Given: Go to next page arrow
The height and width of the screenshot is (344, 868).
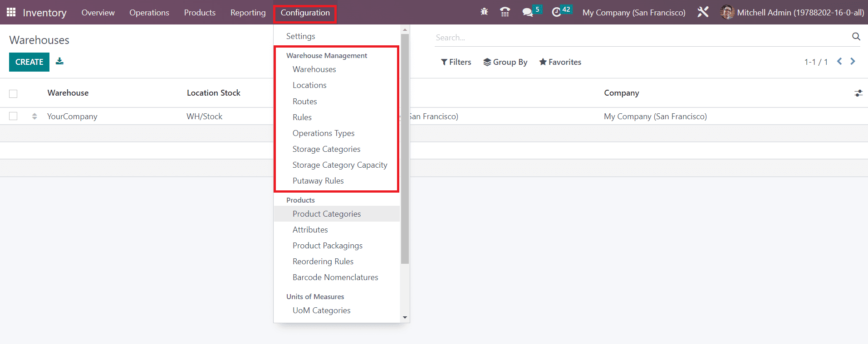Looking at the screenshot, I should [853, 62].
